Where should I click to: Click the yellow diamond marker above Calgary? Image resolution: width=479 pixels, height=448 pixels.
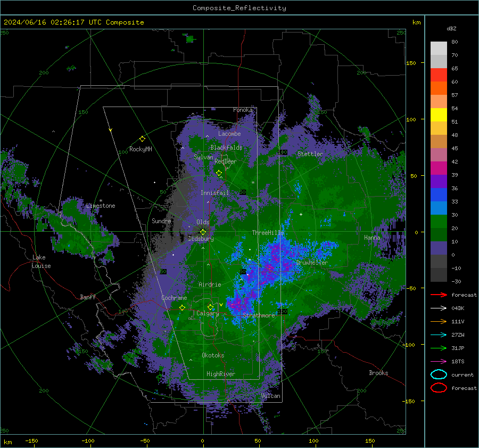[210, 307]
